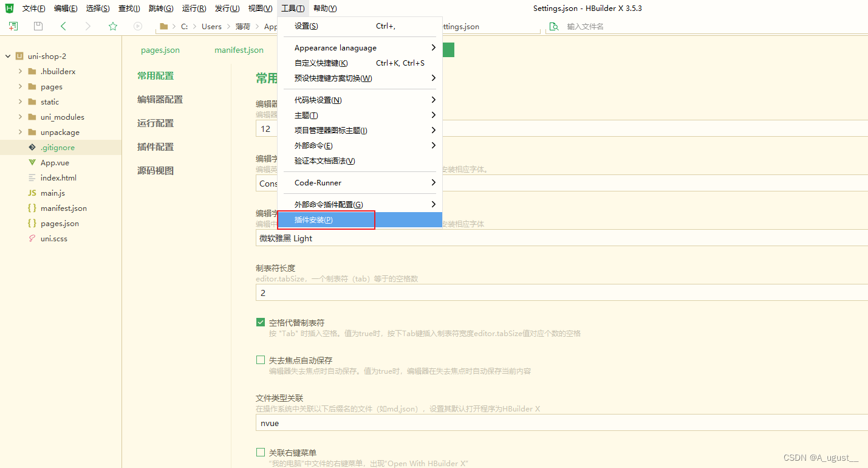Click the manifest.json braces icon in tree
This screenshot has height=468, width=868.
tap(32, 208)
